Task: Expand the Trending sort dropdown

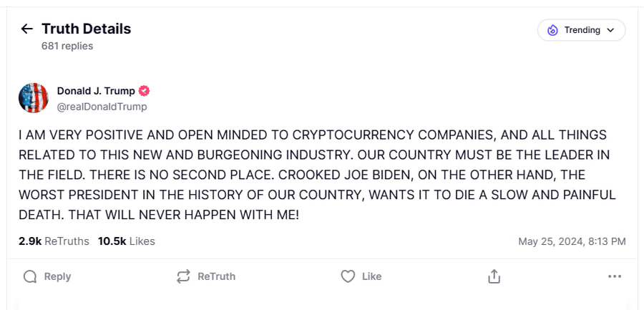Action: (581, 30)
